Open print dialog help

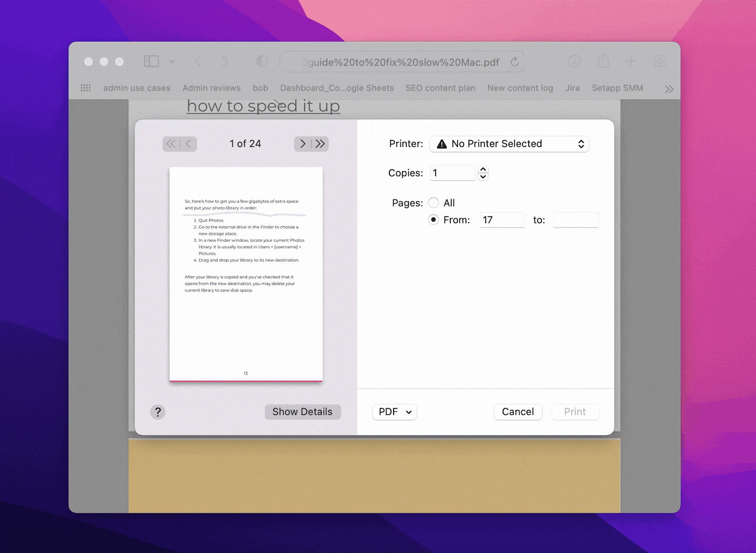tap(158, 412)
